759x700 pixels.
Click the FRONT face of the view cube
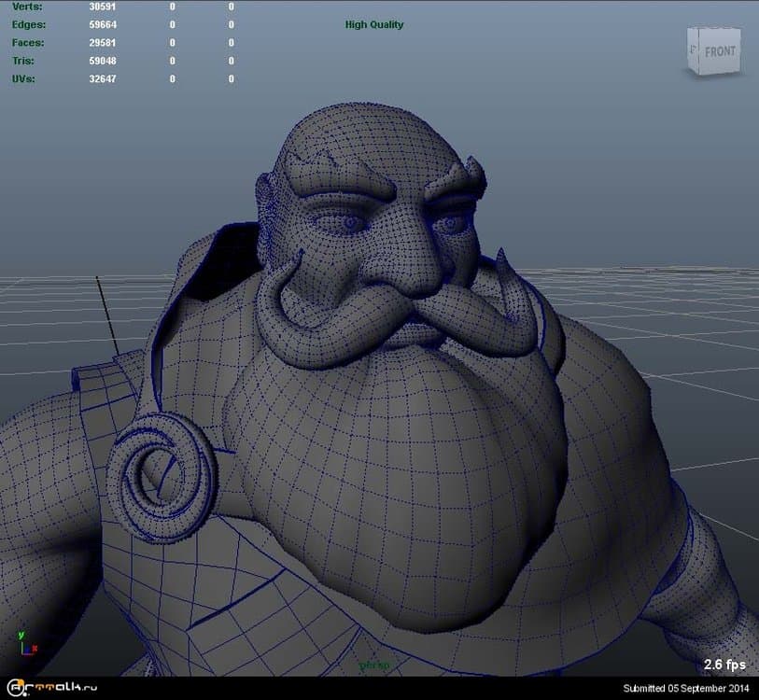(x=719, y=50)
